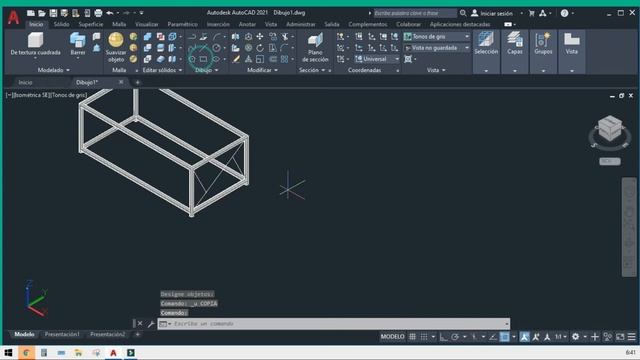Toggle the highlighted object snap square in status bar
640x360 pixels.
tap(505, 337)
